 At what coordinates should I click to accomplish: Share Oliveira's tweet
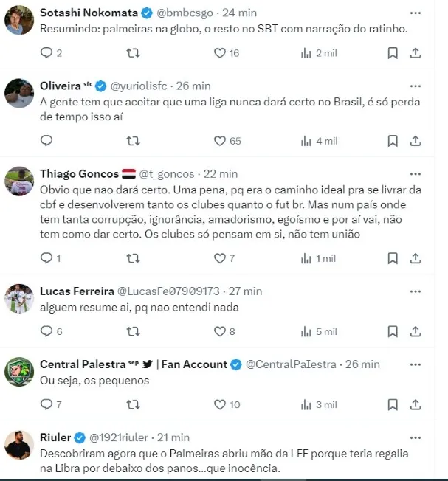coord(416,141)
